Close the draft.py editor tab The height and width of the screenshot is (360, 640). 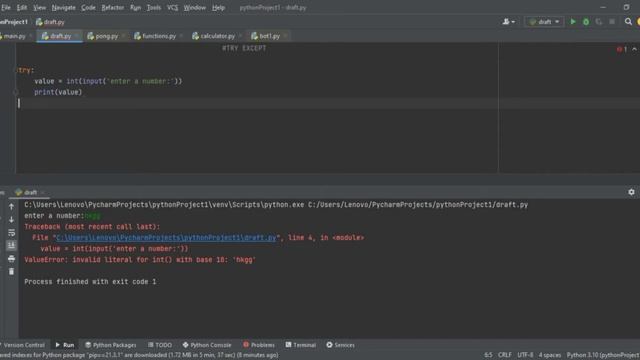(77, 36)
